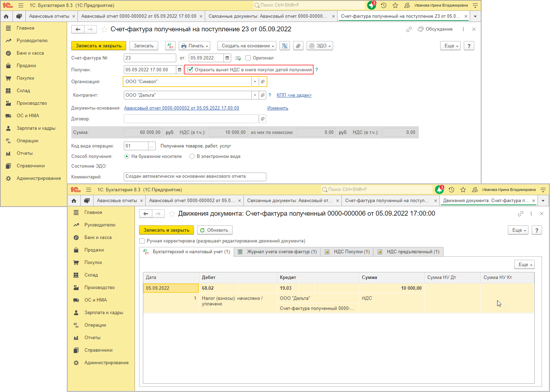The width and height of the screenshot is (550, 392).
Task: Click the calendar icon next to date 05.09.2022
Action: (x=227, y=58)
